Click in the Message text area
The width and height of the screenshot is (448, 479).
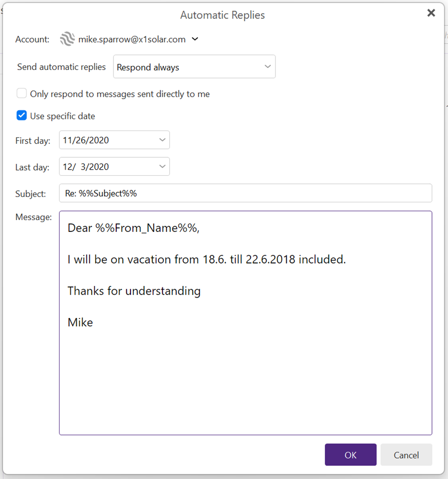pyautogui.click(x=245, y=323)
